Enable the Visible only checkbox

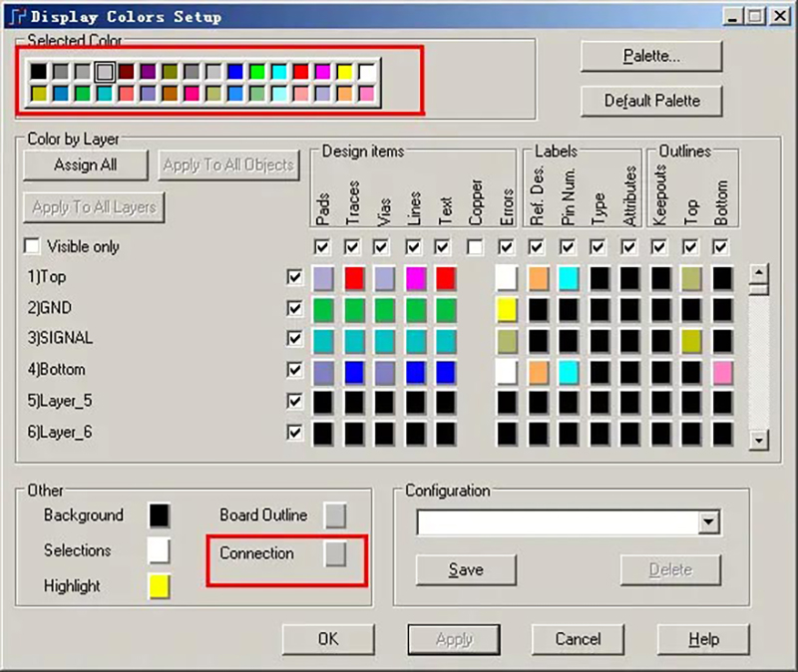click(x=33, y=246)
